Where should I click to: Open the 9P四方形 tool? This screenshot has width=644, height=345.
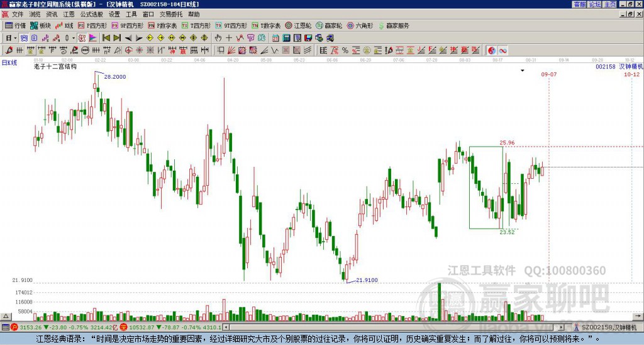[x=127, y=25]
